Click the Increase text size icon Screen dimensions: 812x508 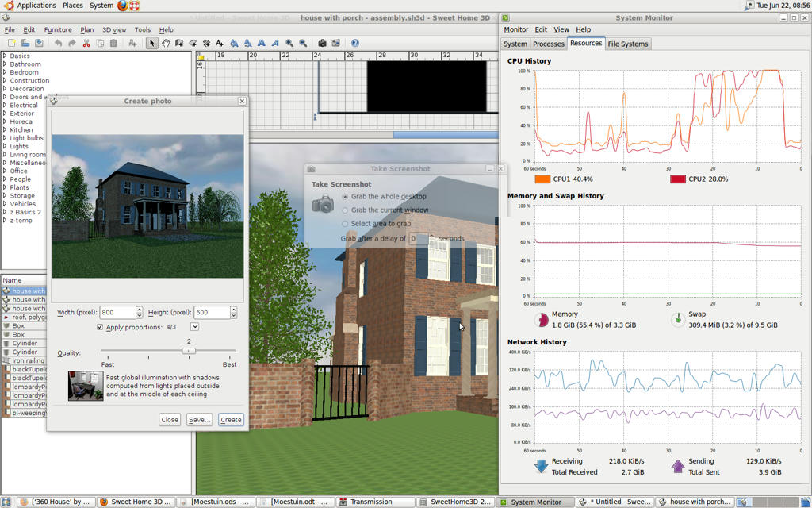234,43
